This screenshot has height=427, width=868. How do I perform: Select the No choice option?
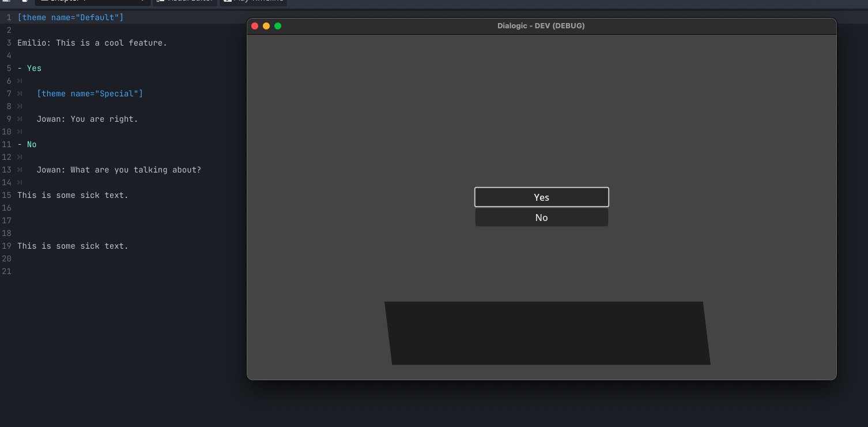[541, 218]
